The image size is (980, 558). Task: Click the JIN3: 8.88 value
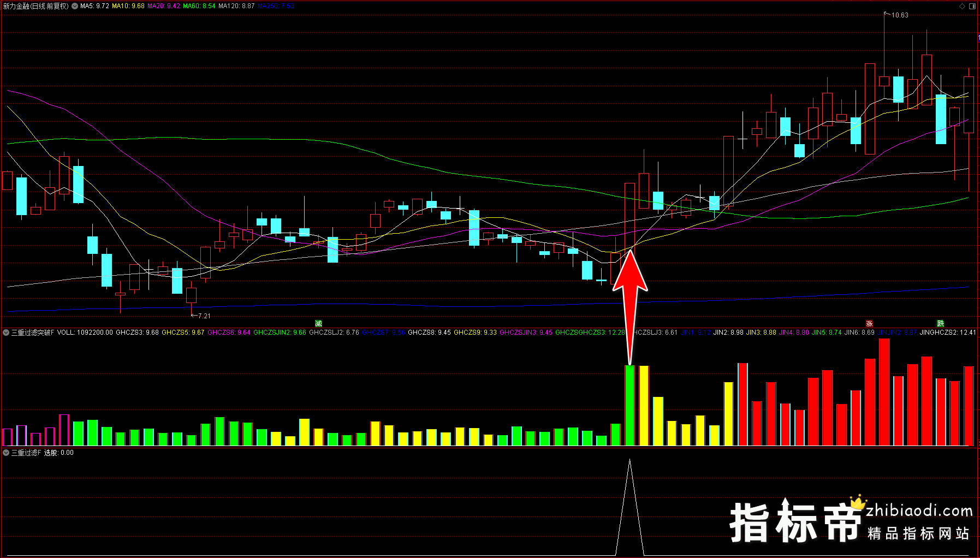pyautogui.click(x=761, y=332)
